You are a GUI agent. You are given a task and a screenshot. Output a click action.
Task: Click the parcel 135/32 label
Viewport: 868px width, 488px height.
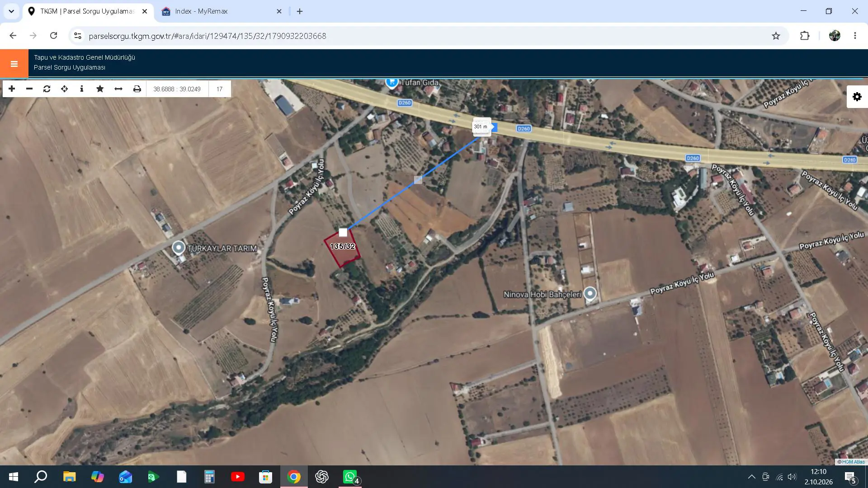click(x=343, y=246)
